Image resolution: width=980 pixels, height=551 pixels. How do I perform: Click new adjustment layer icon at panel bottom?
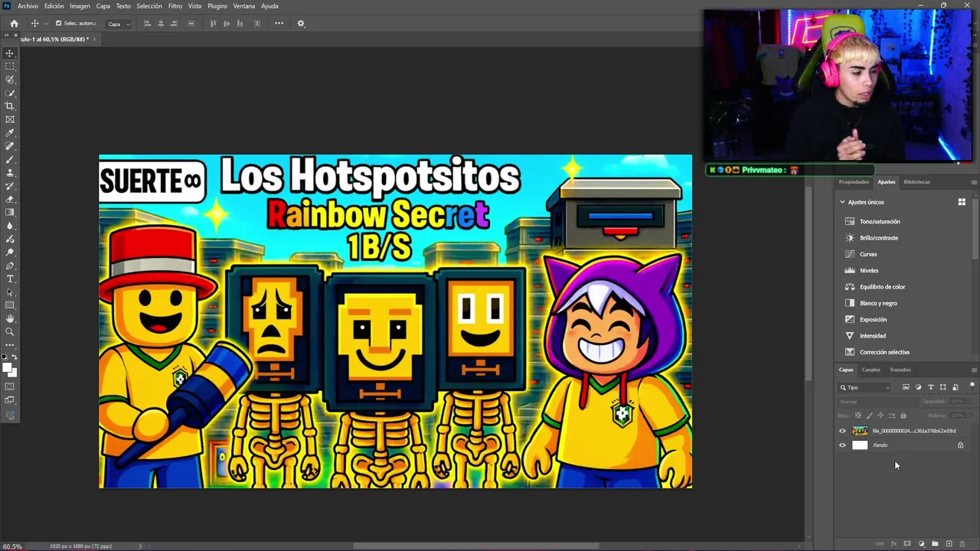click(x=921, y=544)
